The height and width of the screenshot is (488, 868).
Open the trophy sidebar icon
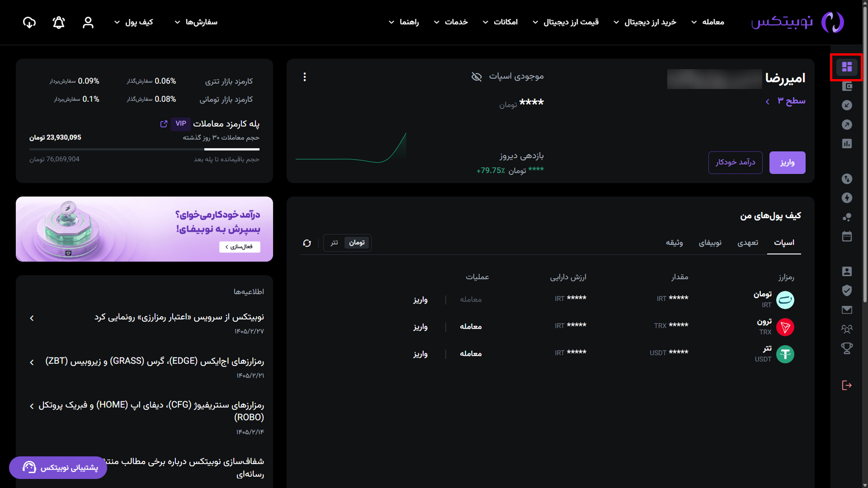847,348
